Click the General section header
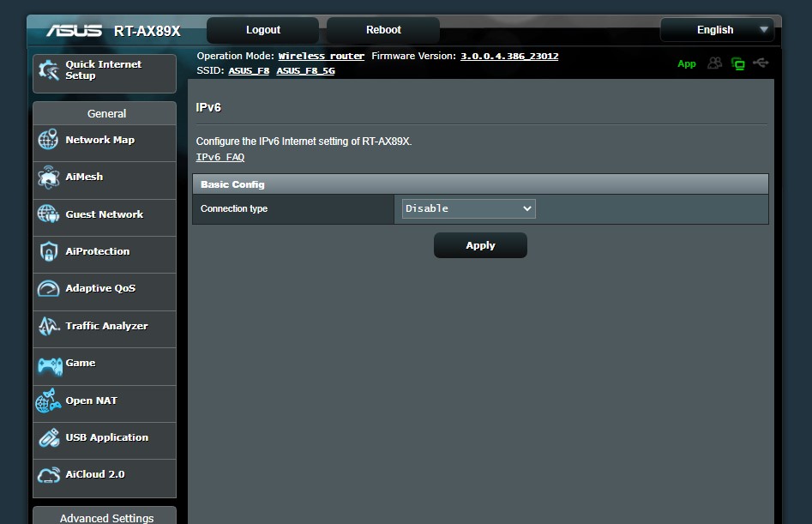The image size is (812, 524). pyautogui.click(x=105, y=113)
